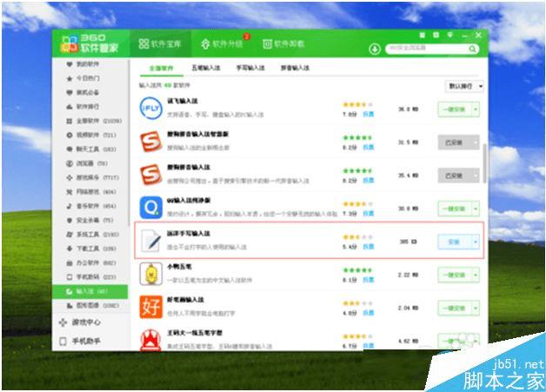Open 手机助手 at sidebar bottom
This screenshot has height=392, width=546.
click(x=80, y=342)
